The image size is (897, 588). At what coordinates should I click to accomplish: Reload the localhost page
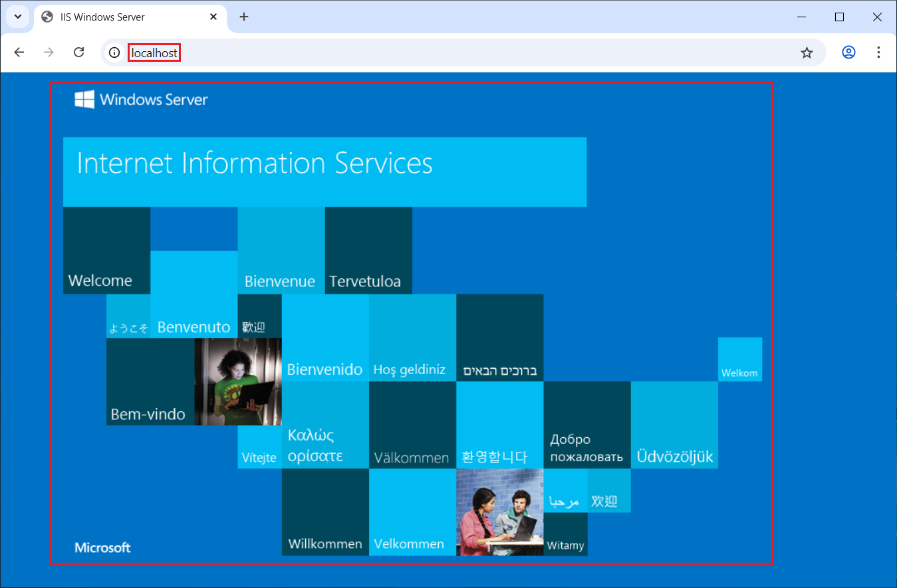(x=78, y=52)
